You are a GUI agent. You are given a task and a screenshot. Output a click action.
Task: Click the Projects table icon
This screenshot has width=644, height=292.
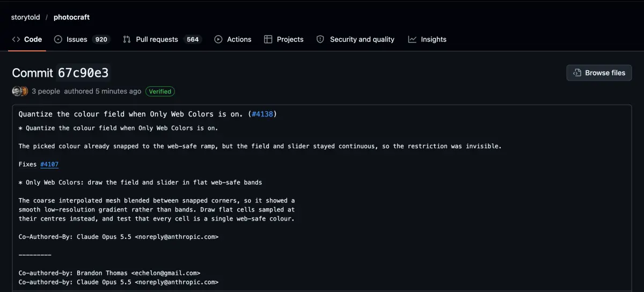pyautogui.click(x=268, y=39)
